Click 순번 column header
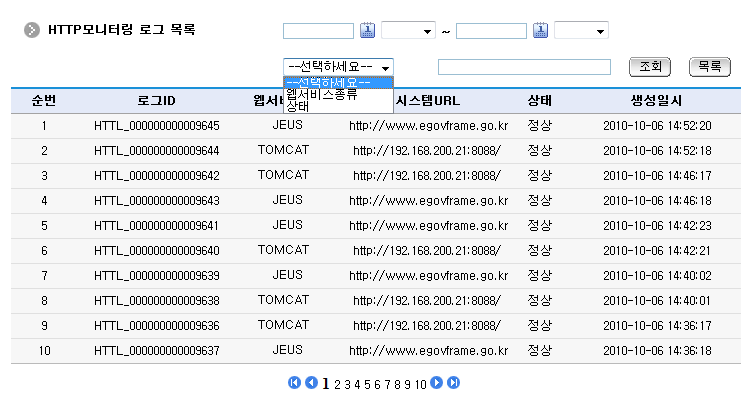Viewport: 751px width, 396px height. 44,101
